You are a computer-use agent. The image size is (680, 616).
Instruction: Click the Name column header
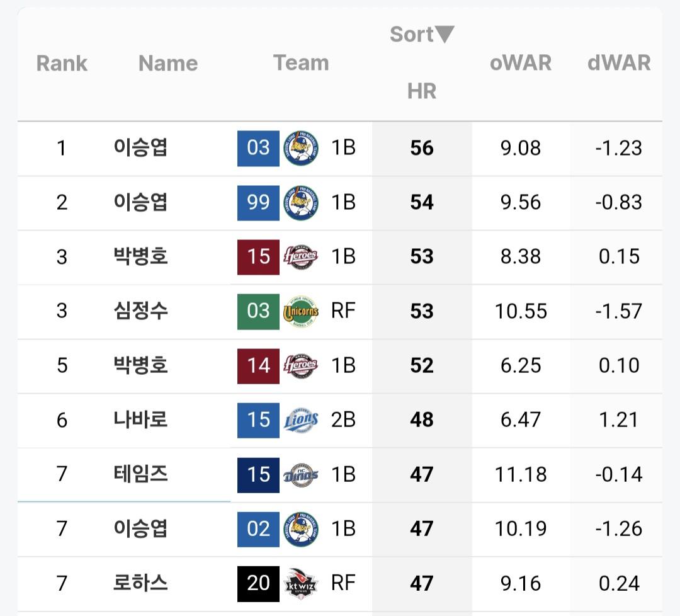(x=167, y=63)
